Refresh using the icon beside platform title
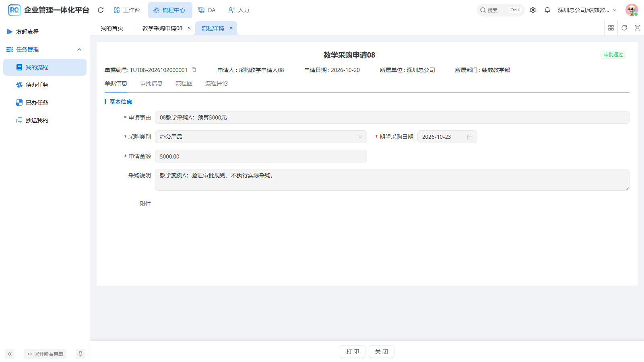644x362 pixels. [101, 10]
